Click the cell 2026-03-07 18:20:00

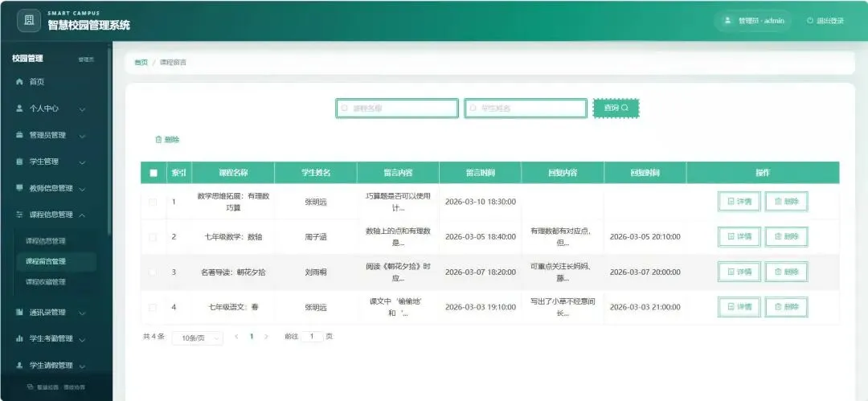point(481,272)
